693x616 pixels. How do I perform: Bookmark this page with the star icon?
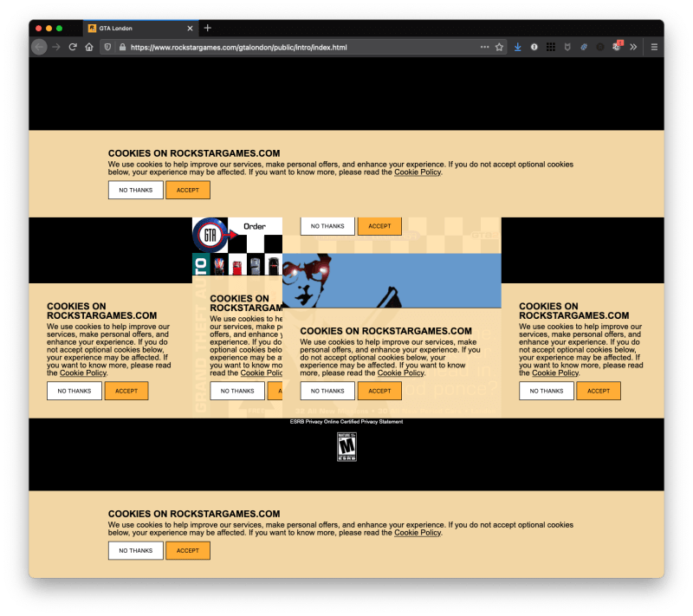(500, 47)
